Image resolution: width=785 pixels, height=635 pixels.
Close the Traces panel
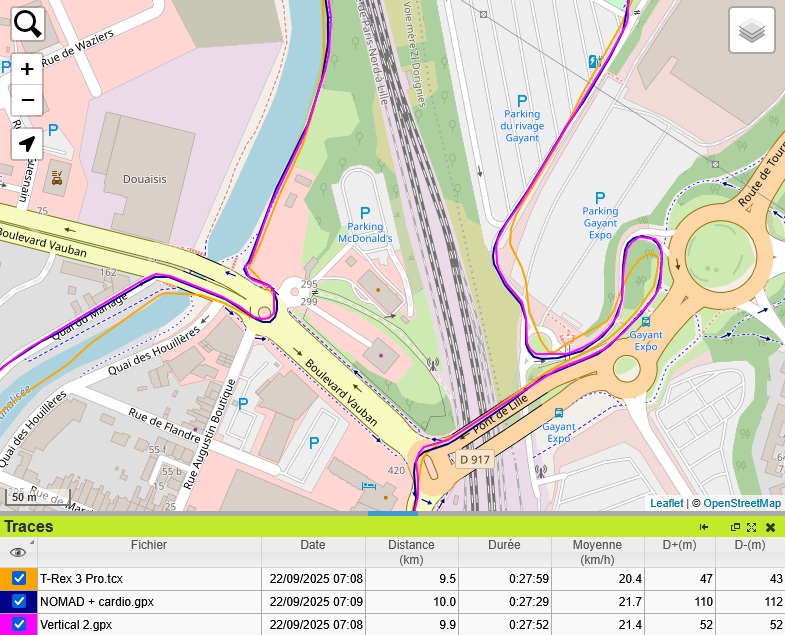point(770,527)
